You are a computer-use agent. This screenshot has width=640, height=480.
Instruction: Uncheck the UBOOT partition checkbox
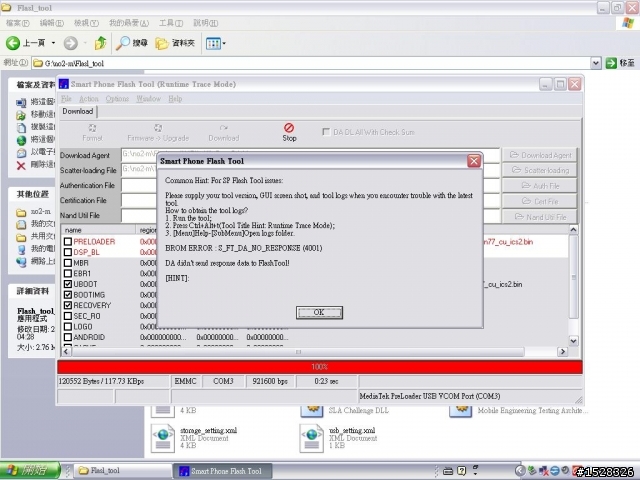coord(68,284)
